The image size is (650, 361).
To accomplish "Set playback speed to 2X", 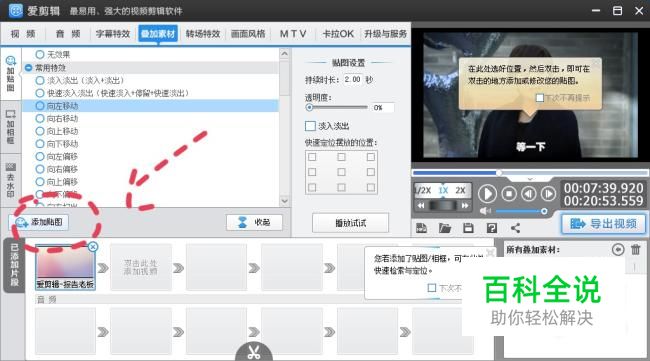I will click(x=461, y=190).
